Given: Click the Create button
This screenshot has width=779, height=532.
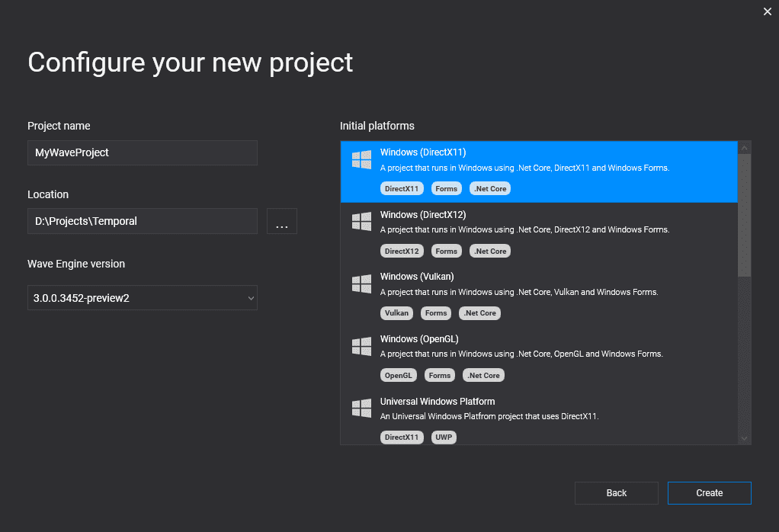Looking at the screenshot, I should click(x=709, y=493).
